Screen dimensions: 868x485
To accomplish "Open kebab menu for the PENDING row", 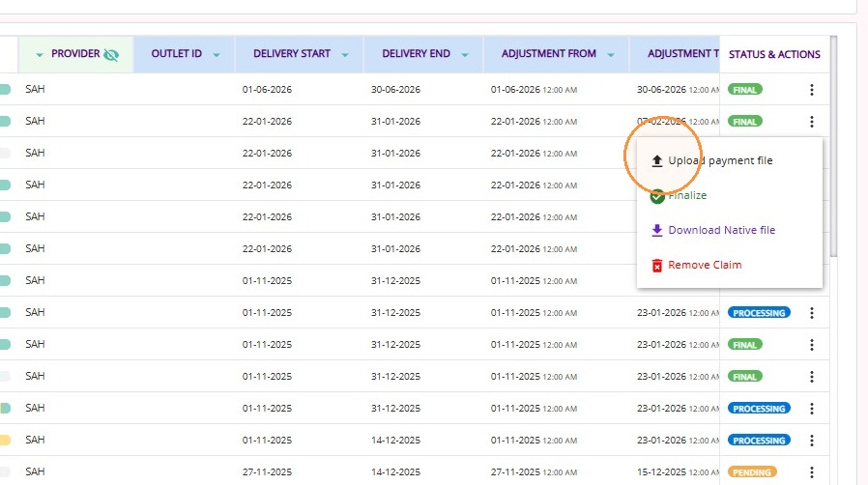I will click(812, 472).
